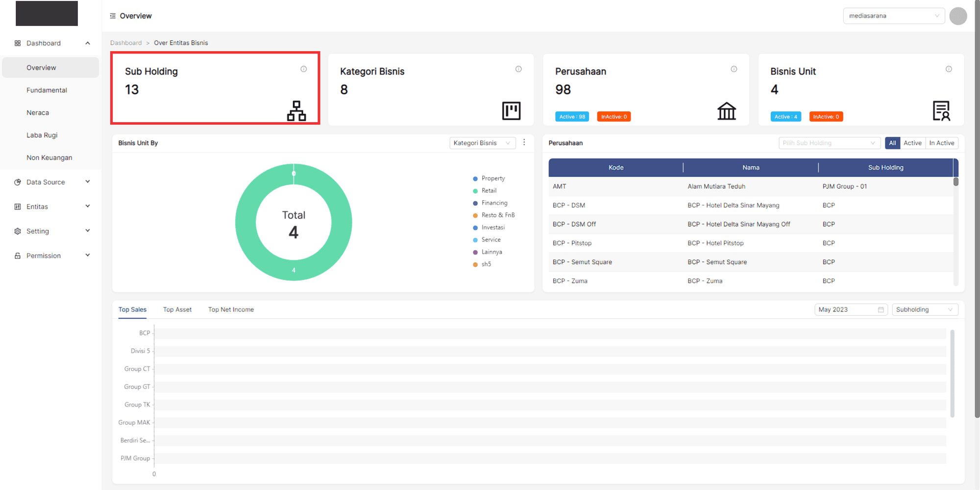
Task: Click the Perusahaan bank building icon
Action: point(726,111)
